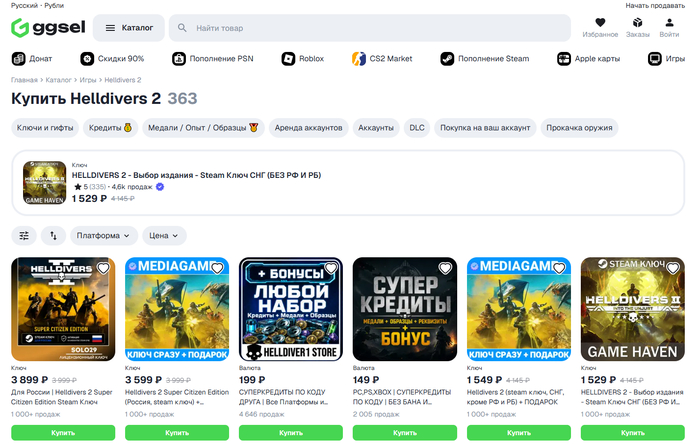Viewport: 700px width, 444px height.
Task: Click the Пополнение Steam icon
Action: [447, 58]
